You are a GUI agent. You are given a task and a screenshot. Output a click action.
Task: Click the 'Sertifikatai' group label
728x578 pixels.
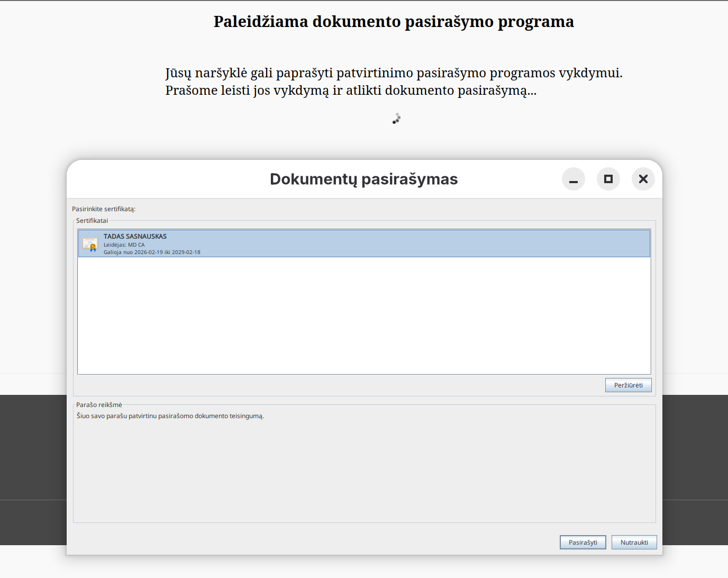coord(92,221)
